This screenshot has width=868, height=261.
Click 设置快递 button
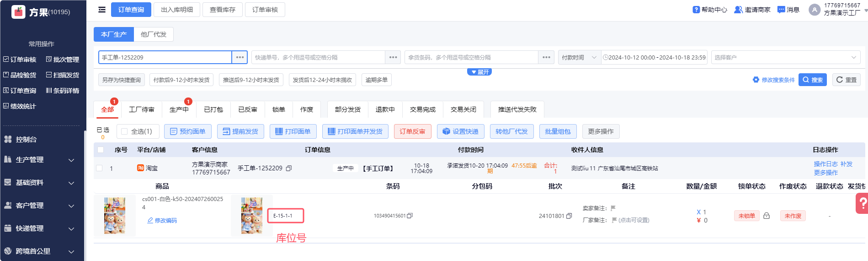click(461, 131)
